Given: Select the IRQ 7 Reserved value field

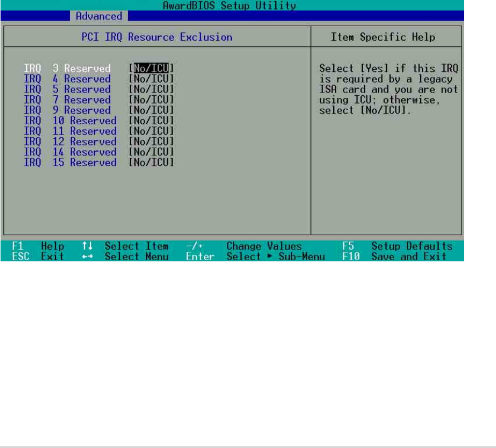Looking at the screenshot, I should pos(151,99).
